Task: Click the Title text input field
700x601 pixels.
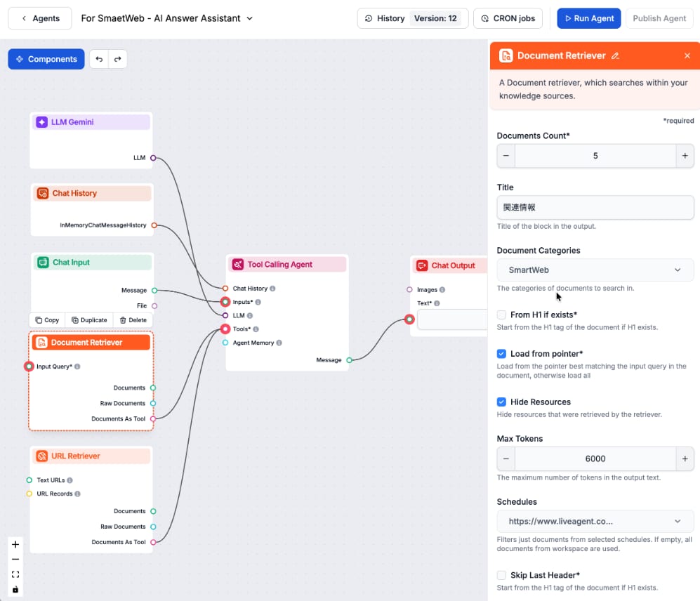Action: [x=595, y=208]
